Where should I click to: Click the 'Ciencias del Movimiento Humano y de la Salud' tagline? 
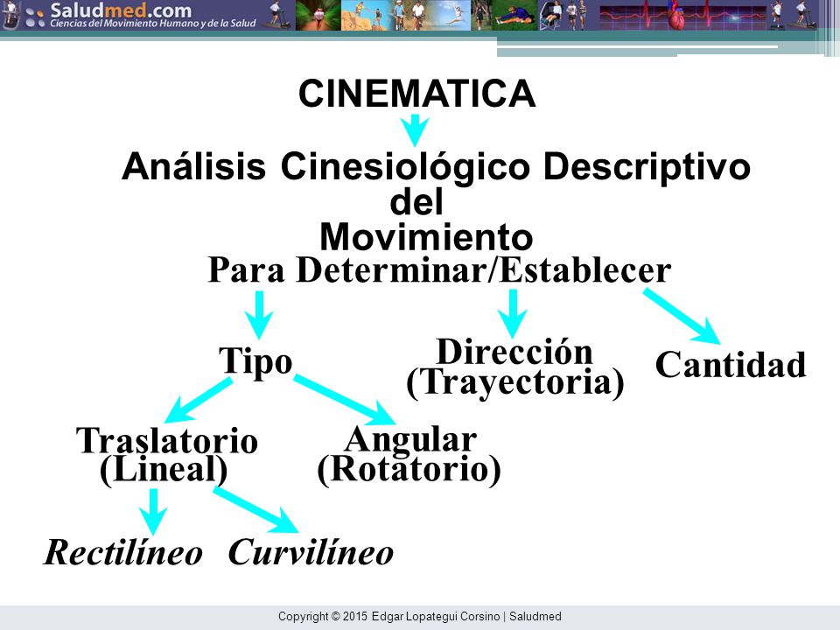coord(152,24)
